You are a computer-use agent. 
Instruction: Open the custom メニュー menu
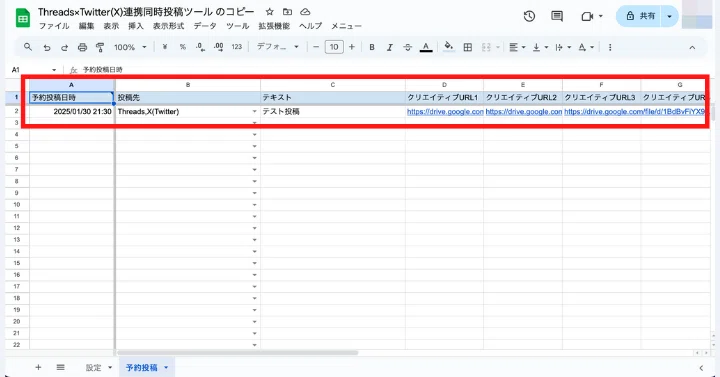coord(346,26)
